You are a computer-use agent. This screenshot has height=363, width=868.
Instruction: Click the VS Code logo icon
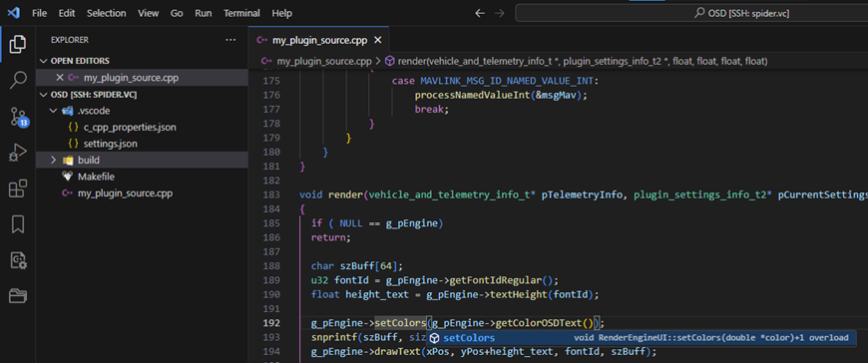coord(14,13)
